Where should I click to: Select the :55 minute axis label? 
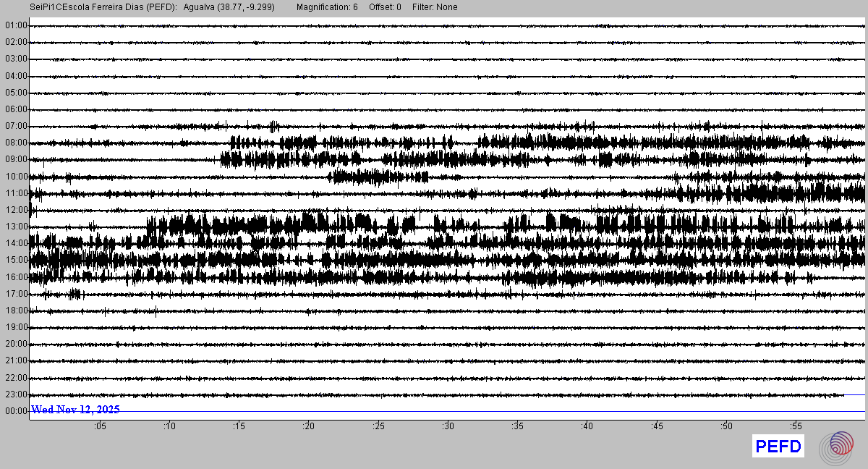coord(796,426)
